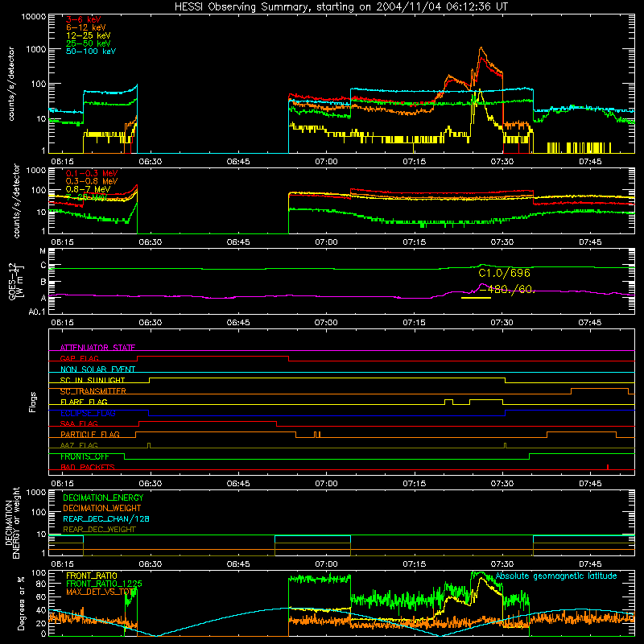Viewport: 644px width, 644px height.
Task: Select the SC_TRANSMITTER flag label
Action: tap(93, 391)
